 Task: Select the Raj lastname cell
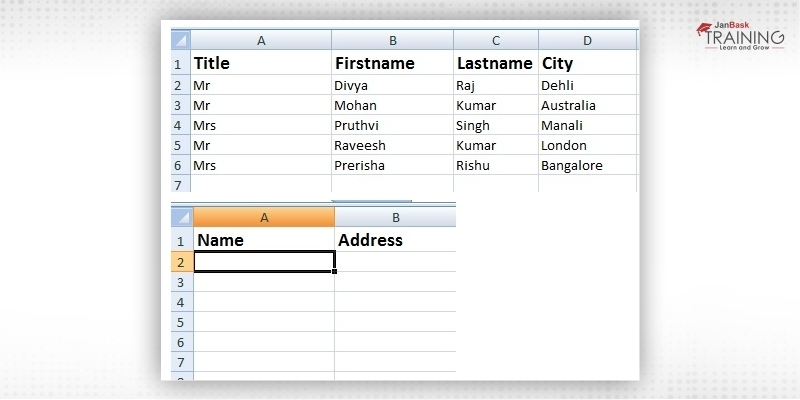[x=496, y=85]
